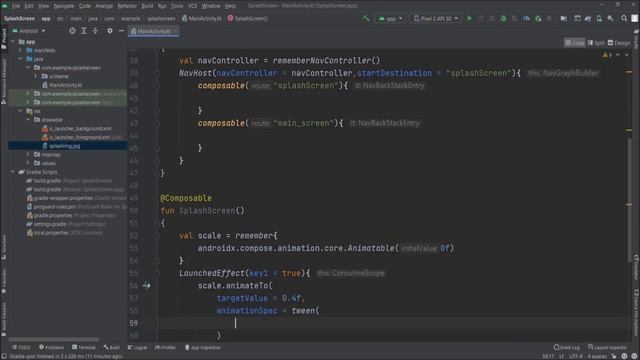The image size is (640, 360).
Task: Open the AVD Manager device icon
Action: [x=599, y=18]
